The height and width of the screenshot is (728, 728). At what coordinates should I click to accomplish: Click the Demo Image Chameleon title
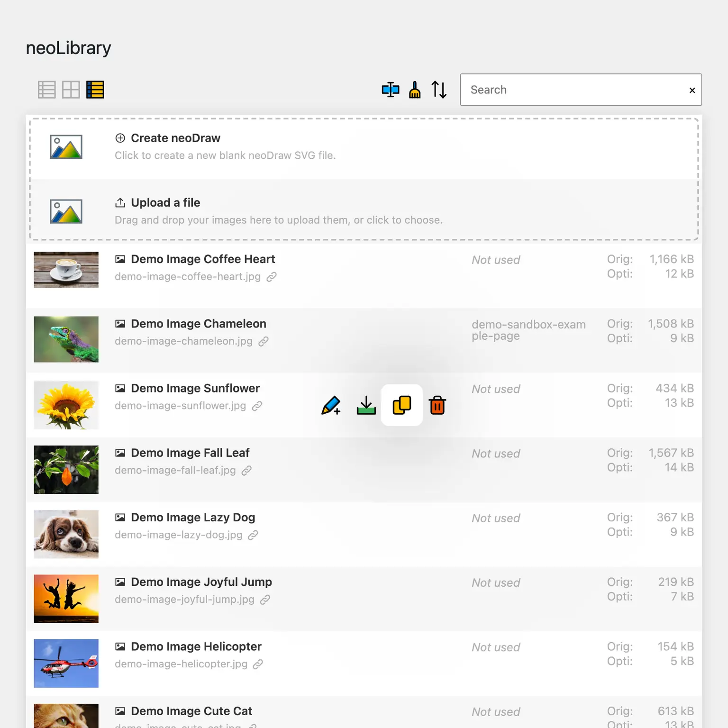point(199,324)
